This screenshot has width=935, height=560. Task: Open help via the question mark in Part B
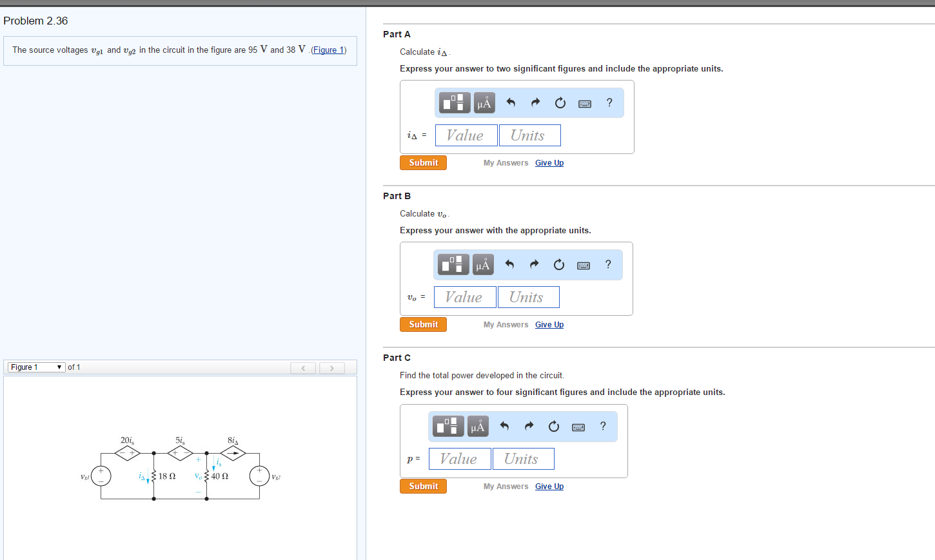[x=607, y=265]
